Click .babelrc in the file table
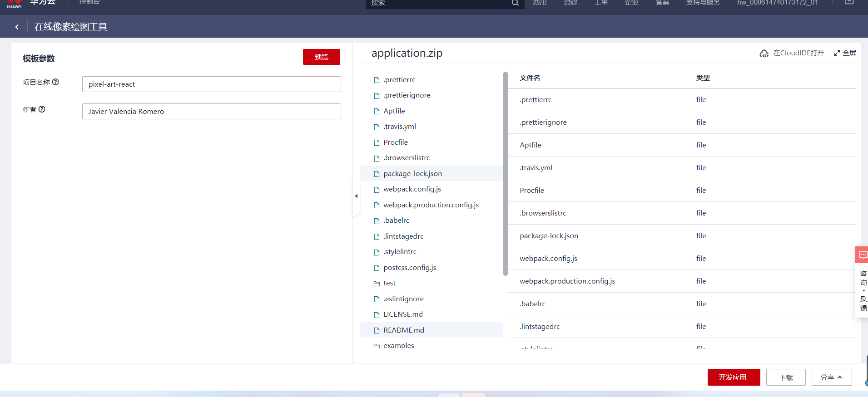 tap(533, 304)
